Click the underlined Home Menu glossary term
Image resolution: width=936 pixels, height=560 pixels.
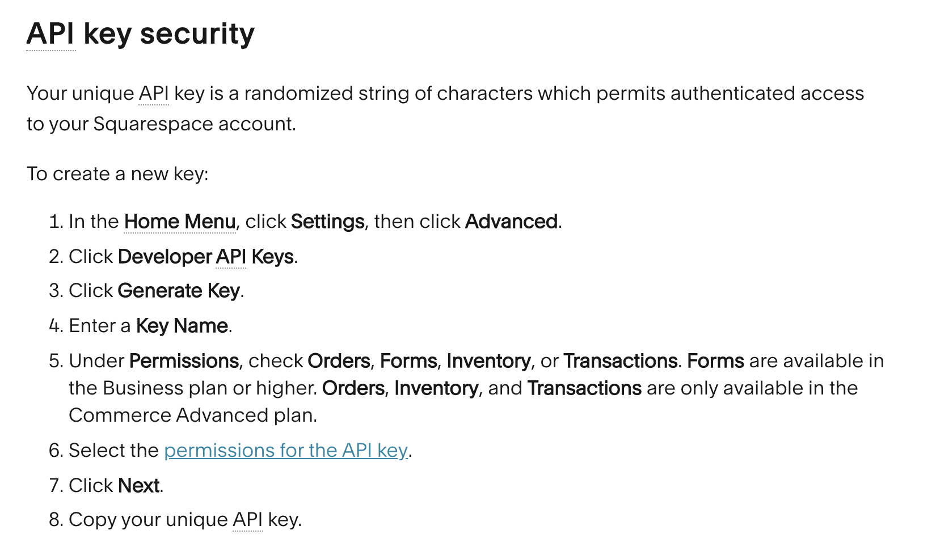coord(180,222)
